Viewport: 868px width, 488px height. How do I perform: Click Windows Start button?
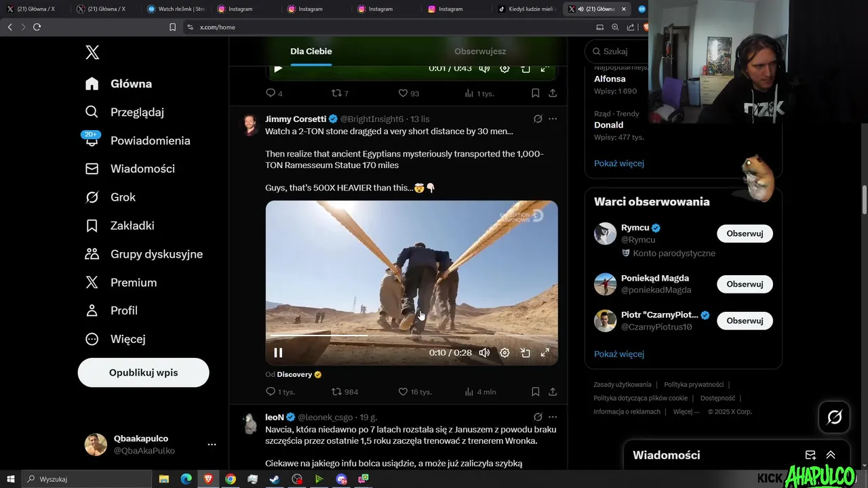click(x=11, y=479)
